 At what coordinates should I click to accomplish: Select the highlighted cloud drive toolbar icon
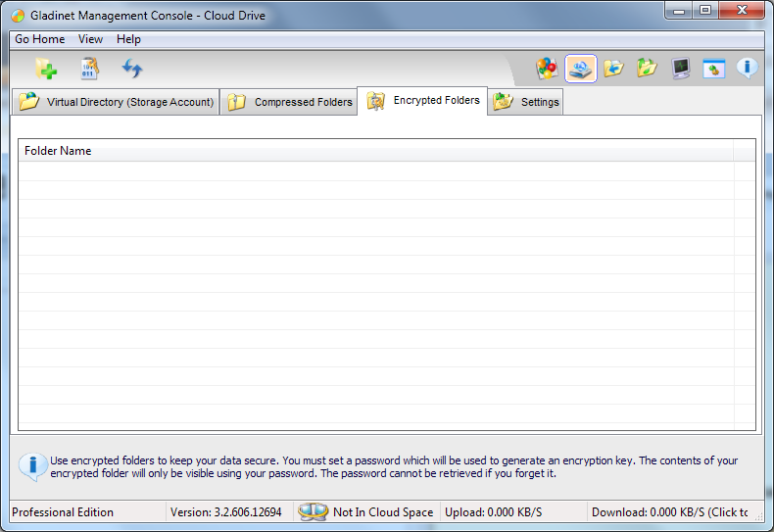(x=580, y=69)
